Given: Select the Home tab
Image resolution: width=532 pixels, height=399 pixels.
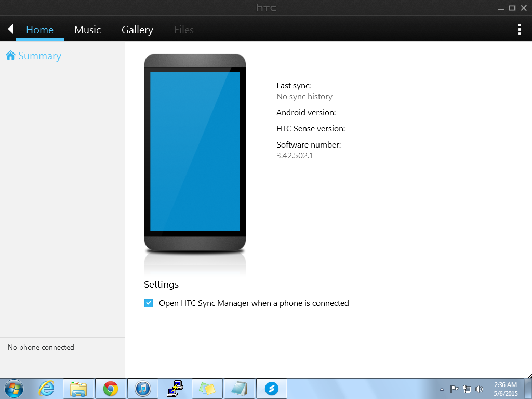Looking at the screenshot, I should pyautogui.click(x=39, y=30).
